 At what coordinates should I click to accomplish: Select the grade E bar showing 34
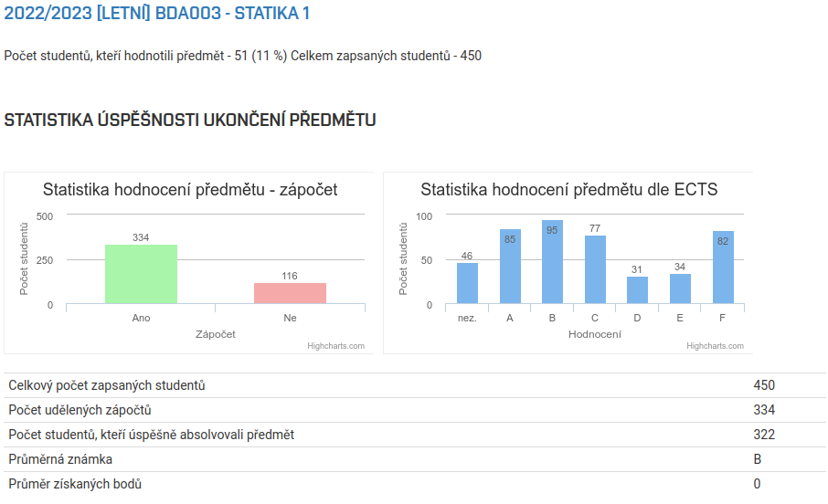(680, 289)
